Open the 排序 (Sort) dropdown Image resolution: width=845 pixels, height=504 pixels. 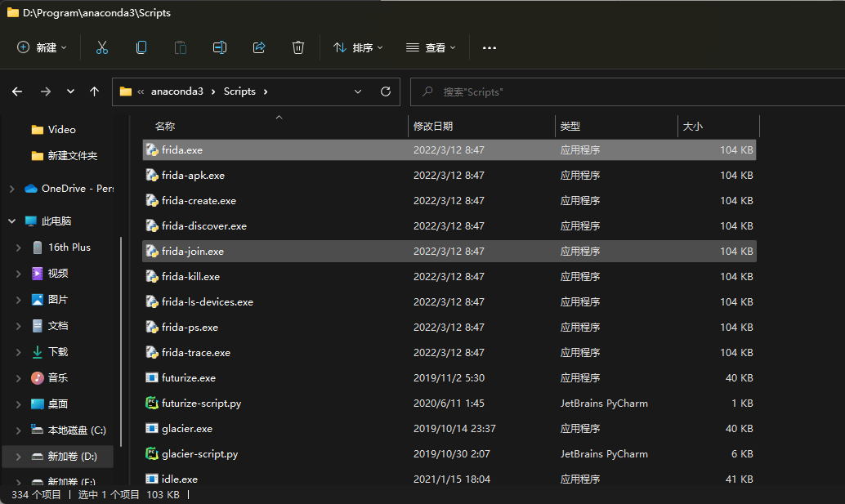pos(358,47)
